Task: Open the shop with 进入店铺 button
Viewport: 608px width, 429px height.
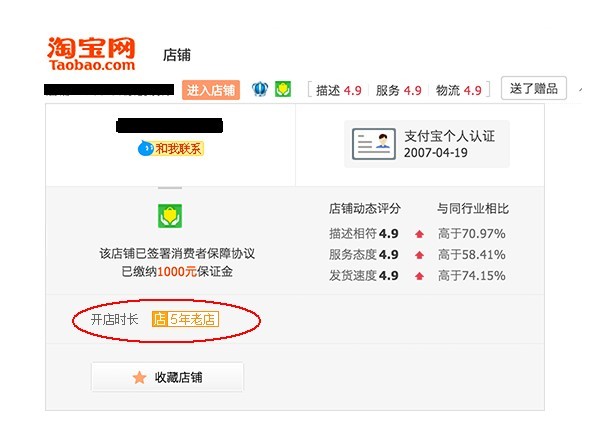Action: pyautogui.click(x=211, y=90)
